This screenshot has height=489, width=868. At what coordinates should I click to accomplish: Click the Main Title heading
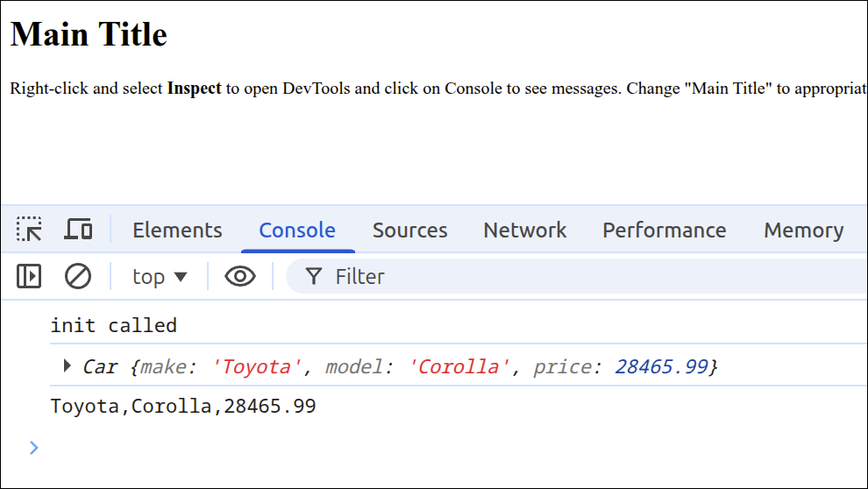pyautogui.click(x=89, y=34)
